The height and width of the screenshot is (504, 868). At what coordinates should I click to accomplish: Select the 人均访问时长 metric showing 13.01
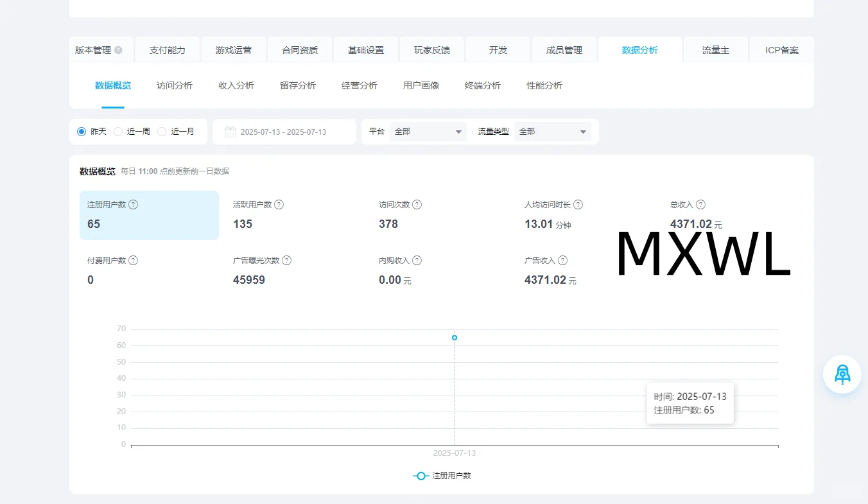click(586, 215)
